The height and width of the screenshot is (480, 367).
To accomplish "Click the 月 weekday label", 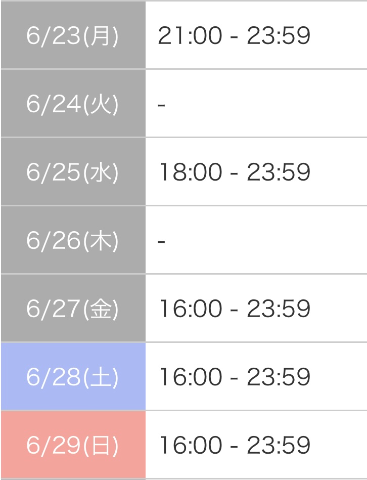I will pos(100,36).
